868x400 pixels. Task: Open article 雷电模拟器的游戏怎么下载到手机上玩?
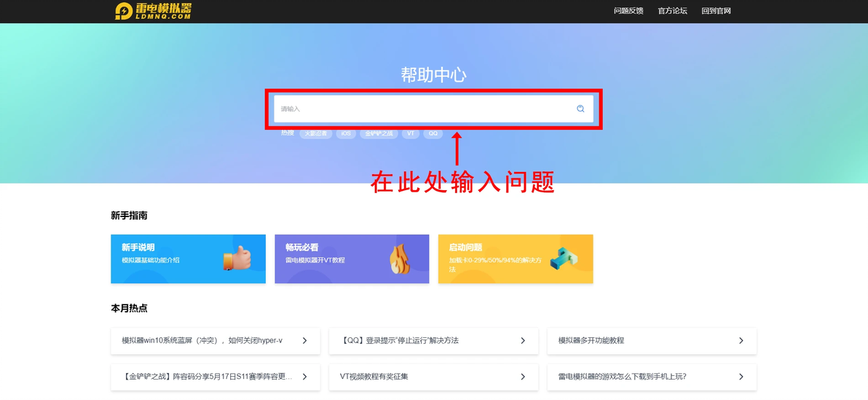[x=652, y=377]
